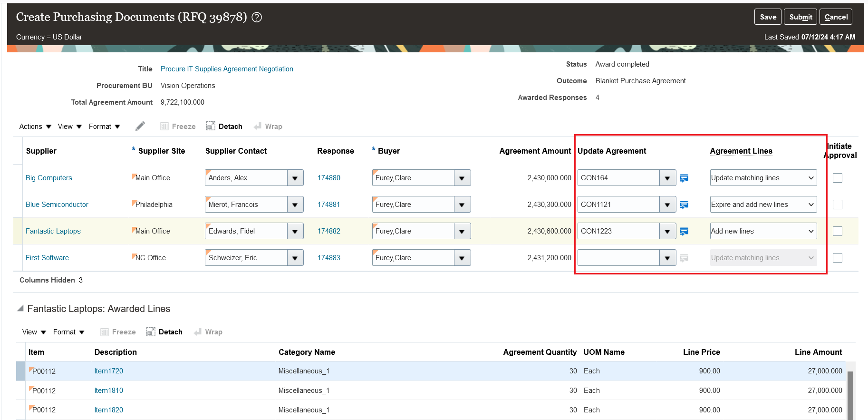Open response 174881 link
The image size is (868, 420).
coord(329,205)
